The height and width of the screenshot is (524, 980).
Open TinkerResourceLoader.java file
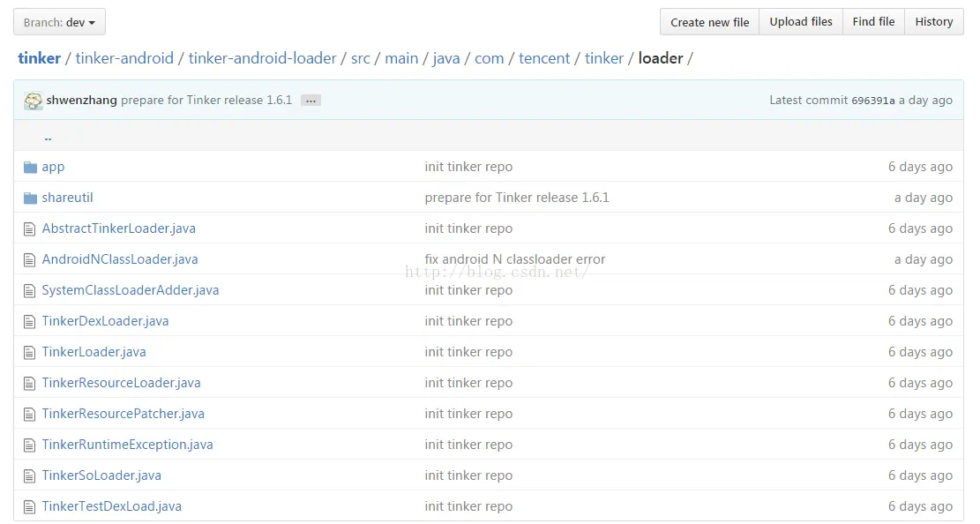coord(121,383)
